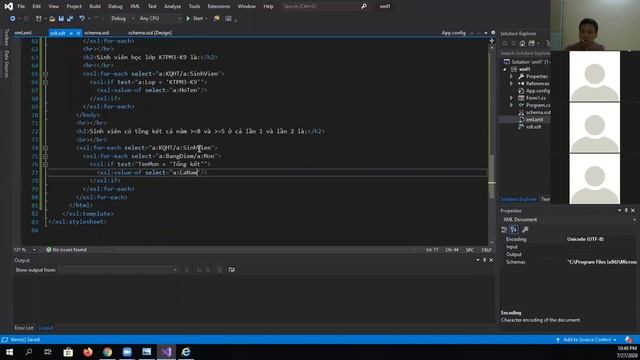Screen dimensions: 640x360
Task: Click the New Project toolbar icon
Action: coord(39,18)
